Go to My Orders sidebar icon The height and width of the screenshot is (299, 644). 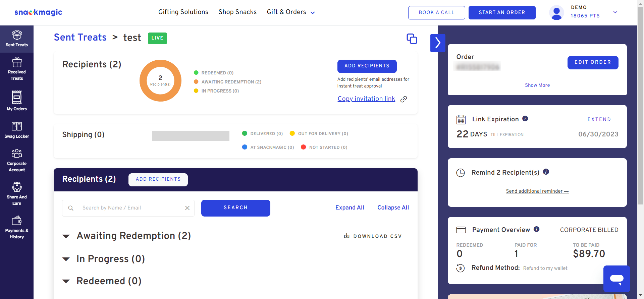click(17, 97)
